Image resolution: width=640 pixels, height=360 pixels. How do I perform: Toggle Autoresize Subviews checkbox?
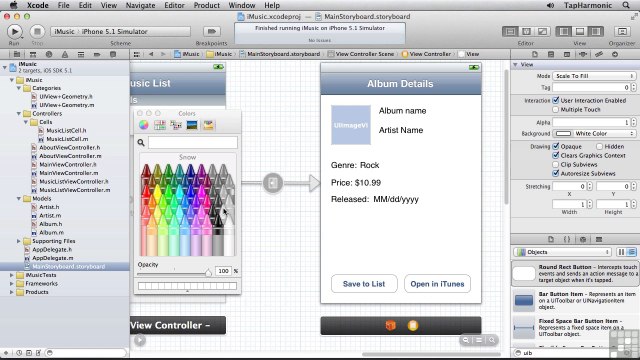(x=556, y=173)
